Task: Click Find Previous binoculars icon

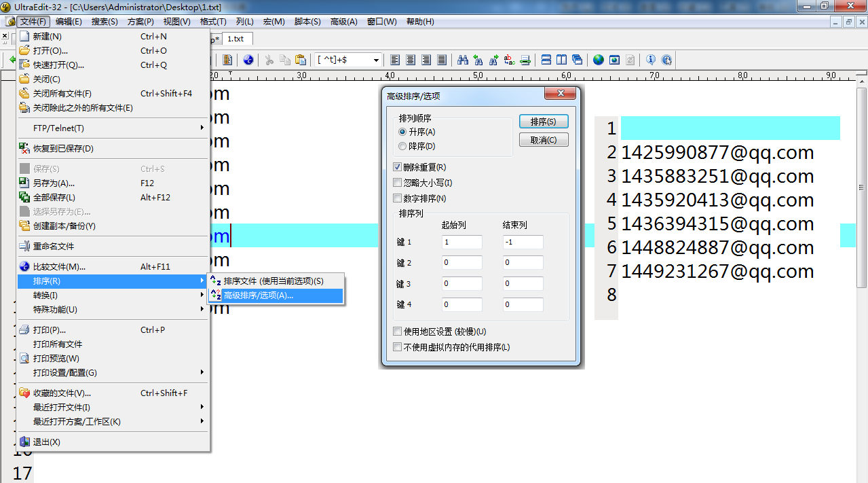Action: click(x=478, y=60)
